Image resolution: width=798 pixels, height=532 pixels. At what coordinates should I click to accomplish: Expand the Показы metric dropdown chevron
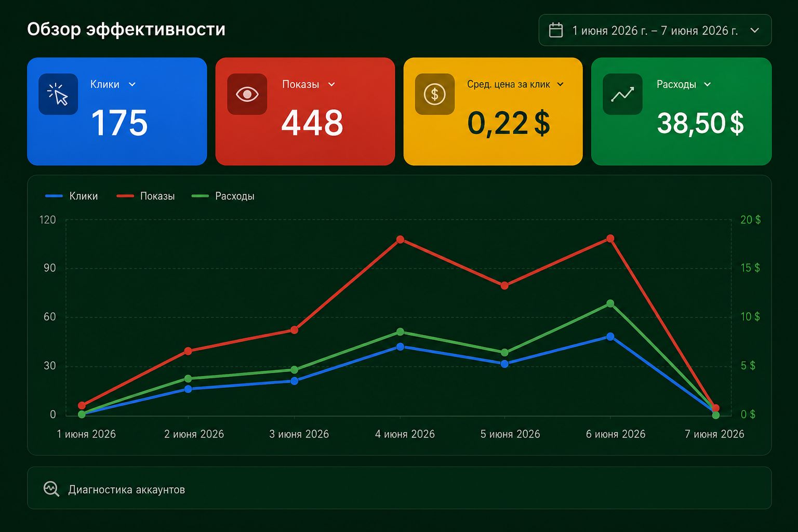331,84
